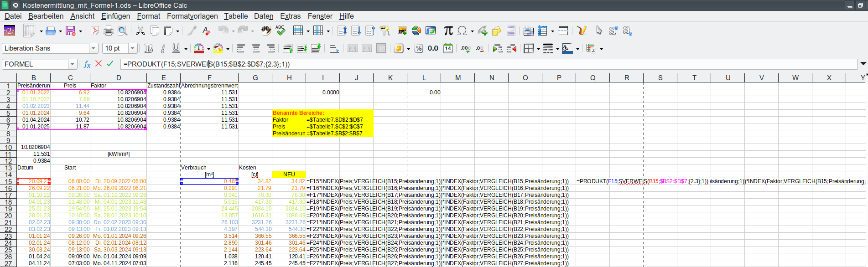Toggle Format as Percent
The height and width of the screenshot is (267, 868).
tap(419, 48)
